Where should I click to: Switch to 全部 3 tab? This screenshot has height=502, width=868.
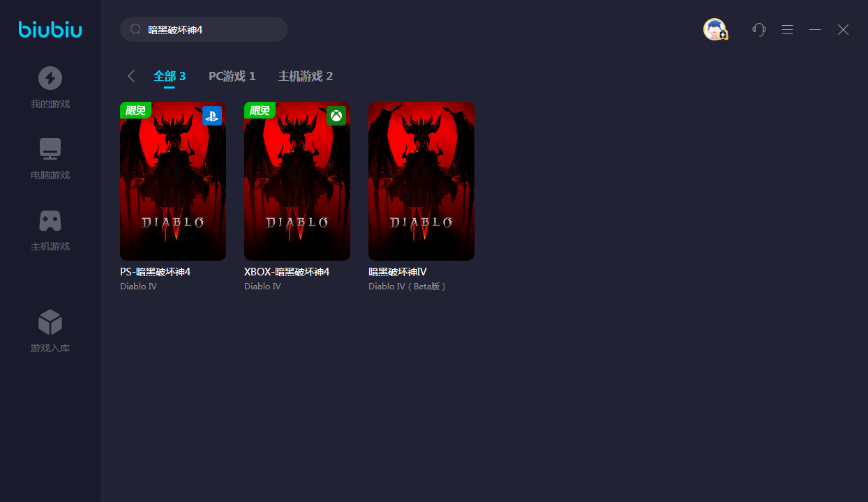(170, 76)
